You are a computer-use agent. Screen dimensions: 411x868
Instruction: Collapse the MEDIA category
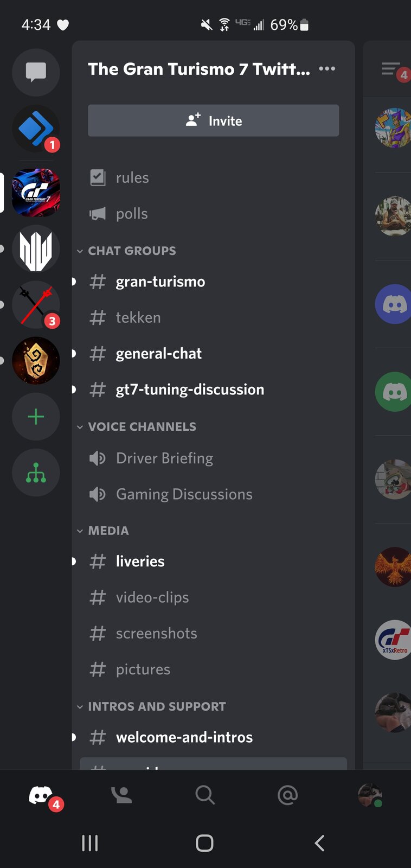103,531
